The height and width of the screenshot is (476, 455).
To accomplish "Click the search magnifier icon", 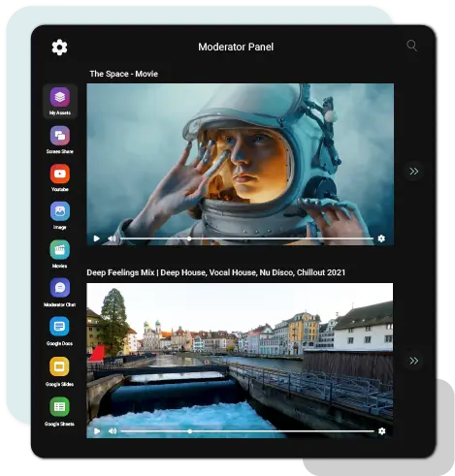I will pyautogui.click(x=411, y=46).
